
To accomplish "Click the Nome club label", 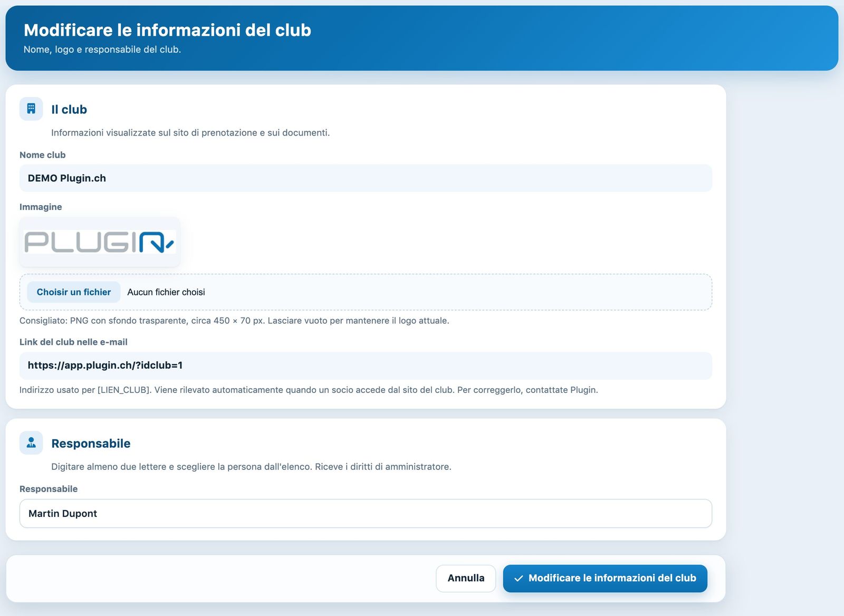I will click(43, 155).
